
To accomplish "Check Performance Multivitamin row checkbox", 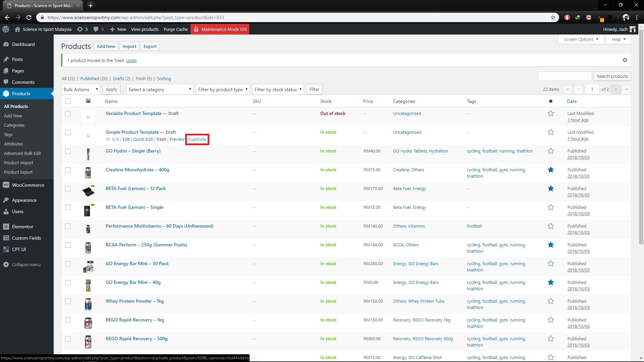I will [x=68, y=226].
